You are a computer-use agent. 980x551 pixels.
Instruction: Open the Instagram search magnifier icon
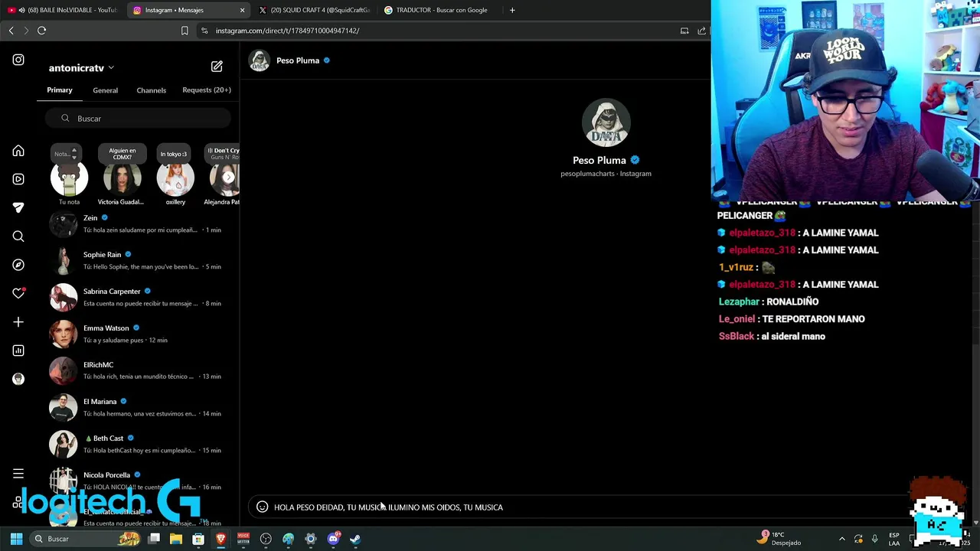(18, 236)
